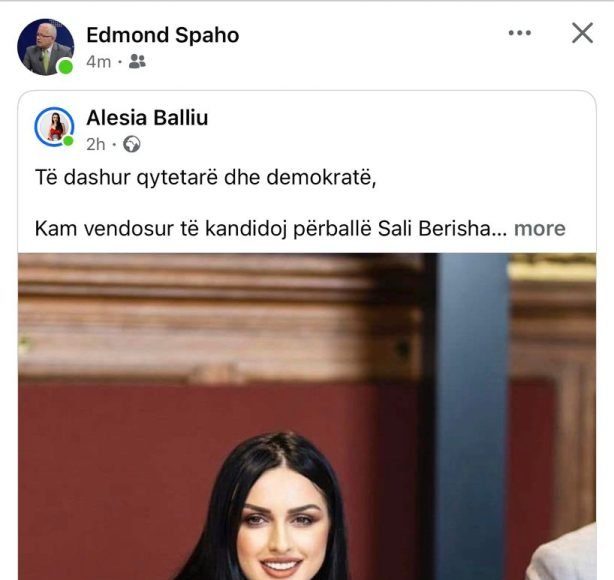
Task: Click the green active dot on Edmond's avatar
Action: [x=65, y=67]
